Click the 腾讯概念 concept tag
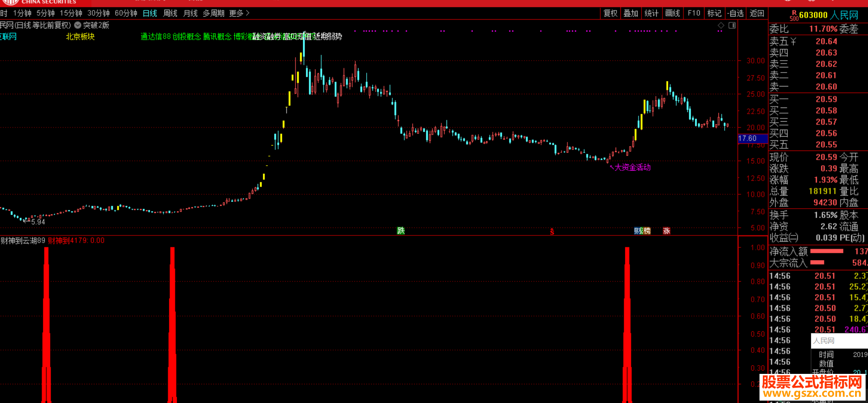 (x=217, y=37)
